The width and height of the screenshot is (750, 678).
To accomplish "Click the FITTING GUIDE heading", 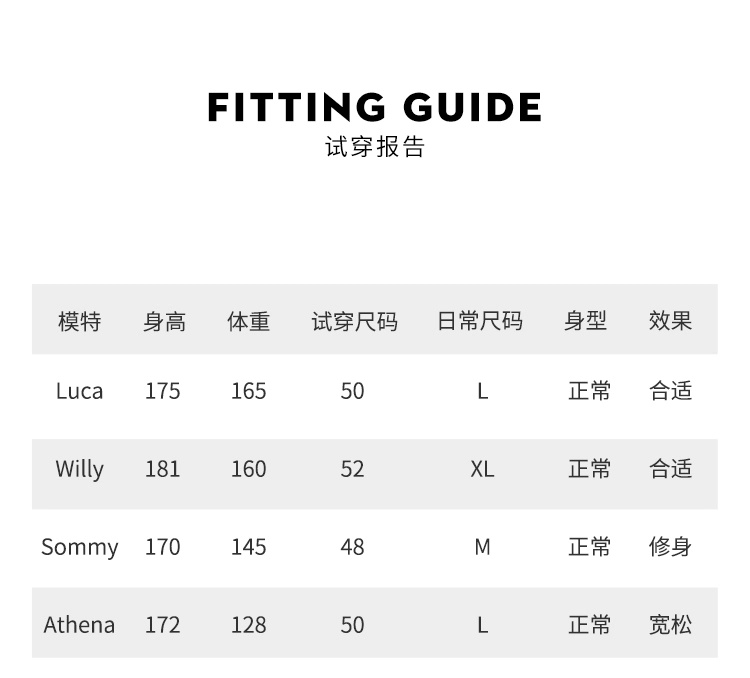I will click(375, 107).
